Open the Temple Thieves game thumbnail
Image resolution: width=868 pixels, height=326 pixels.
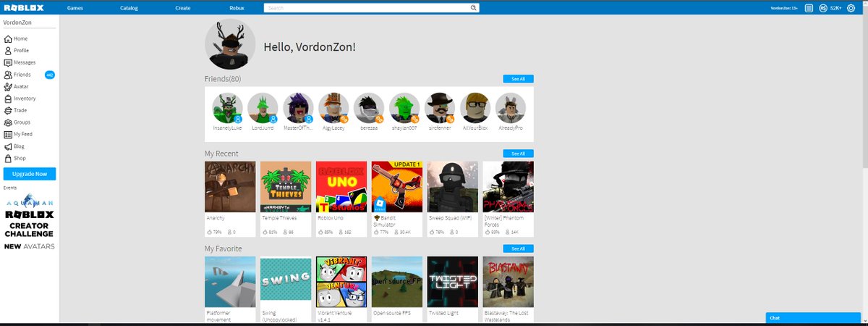tap(286, 186)
